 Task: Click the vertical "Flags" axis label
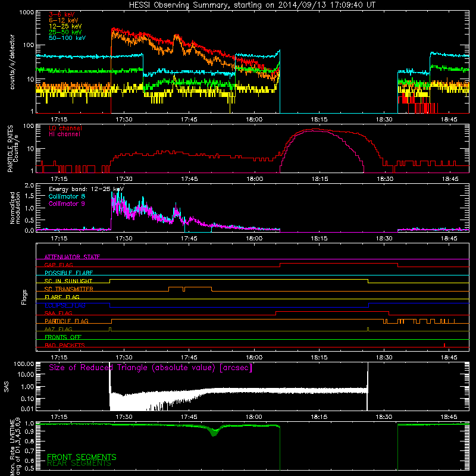tap(24, 297)
